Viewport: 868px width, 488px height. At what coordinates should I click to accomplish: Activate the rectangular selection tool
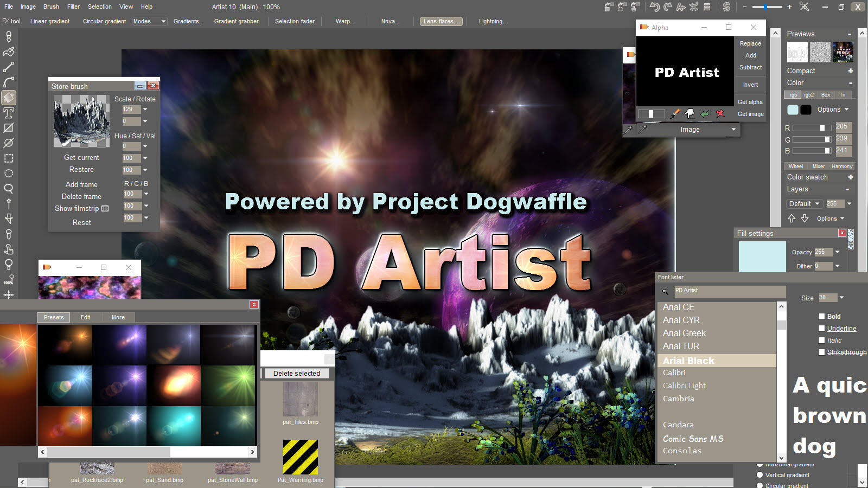[x=8, y=158]
